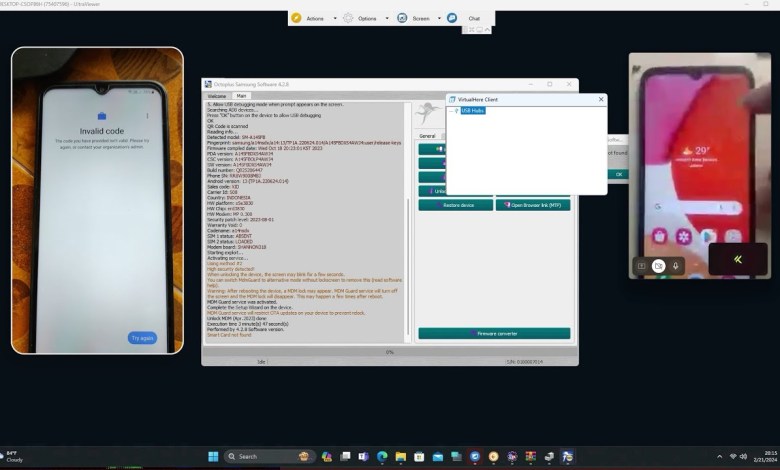Open Microsoft Store from the taskbar
The height and width of the screenshot is (470, 780).
pos(419,457)
